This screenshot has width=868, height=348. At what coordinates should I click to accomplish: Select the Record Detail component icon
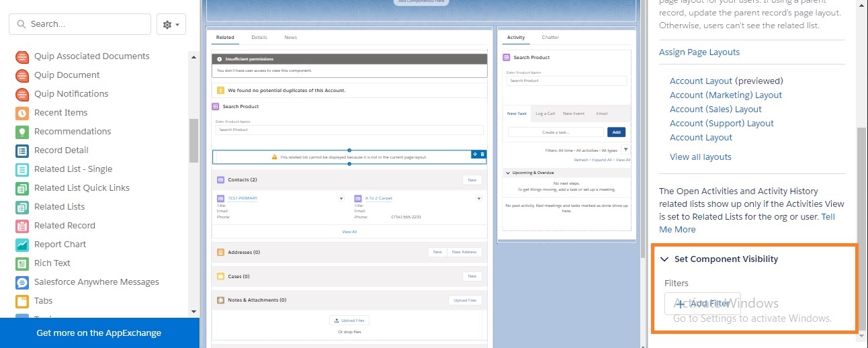(x=22, y=150)
